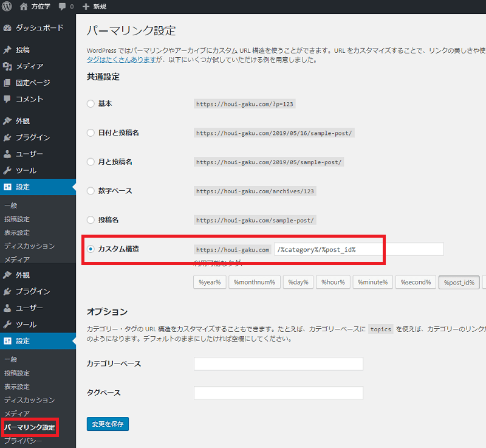Click the カテゴリーベース field label
Image resolution: width=486 pixels, height=448 pixels.
[x=114, y=364]
